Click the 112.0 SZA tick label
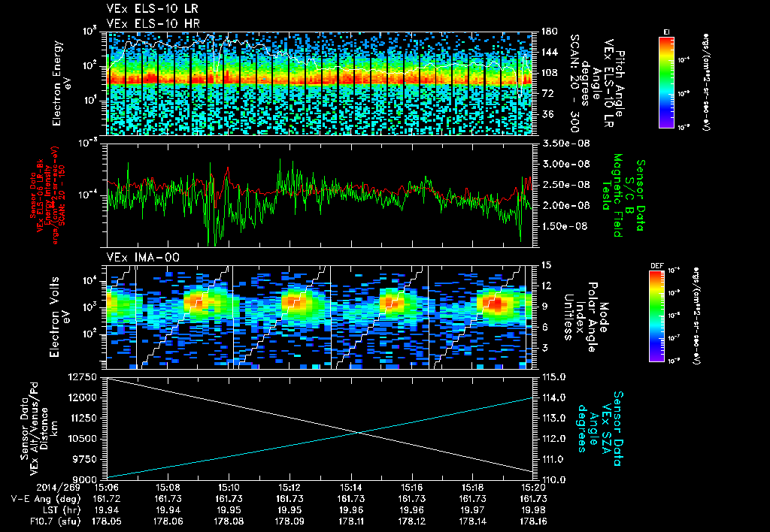 point(553,439)
